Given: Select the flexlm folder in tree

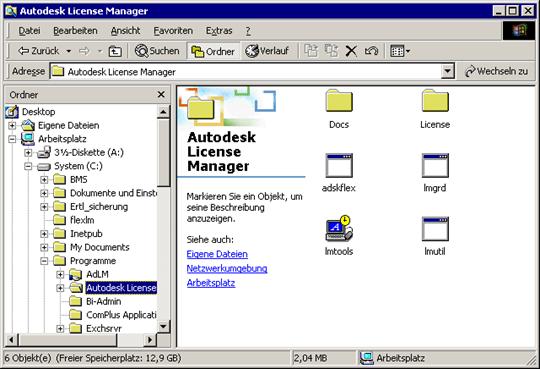Looking at the screenshot, I should tap(82, 220).
